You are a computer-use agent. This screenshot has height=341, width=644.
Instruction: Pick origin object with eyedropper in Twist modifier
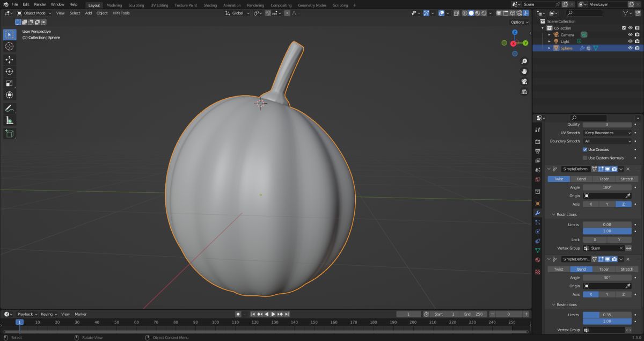point(628,196)
